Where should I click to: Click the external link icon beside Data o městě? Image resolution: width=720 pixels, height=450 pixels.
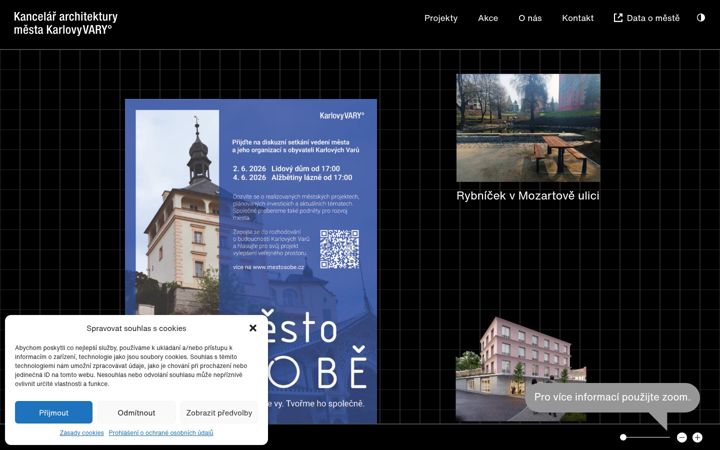pyautogui.click(x=618, y=18)
